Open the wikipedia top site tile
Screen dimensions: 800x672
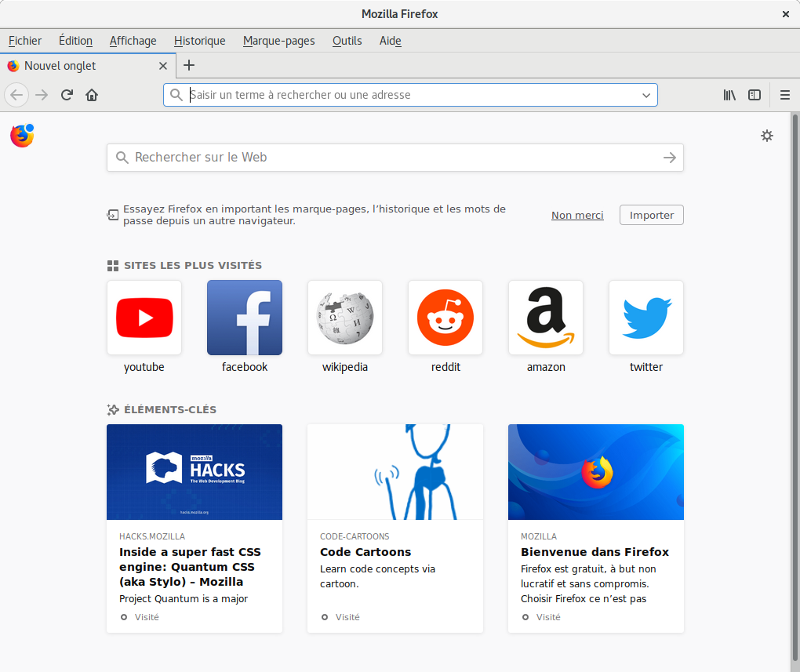(345, 318)
